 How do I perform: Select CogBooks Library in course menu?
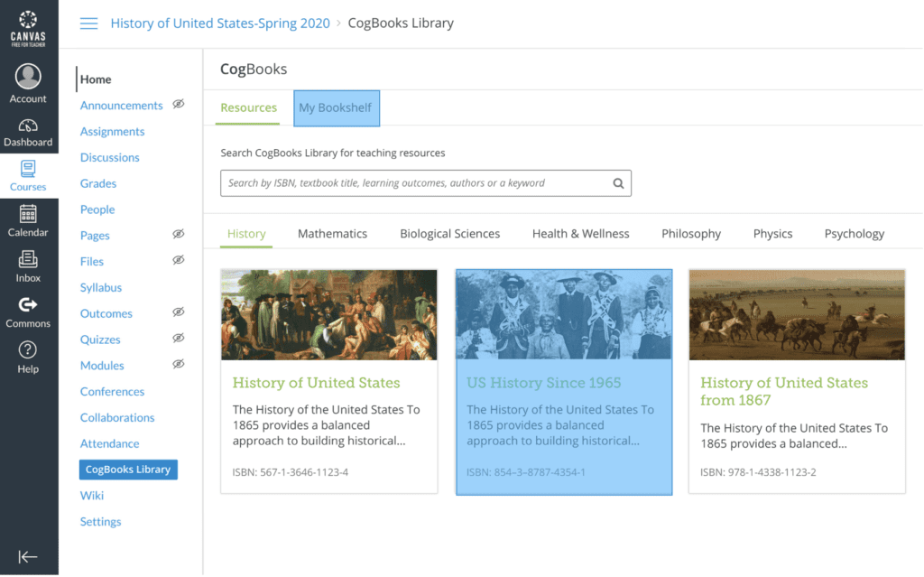tap(128, 469)
